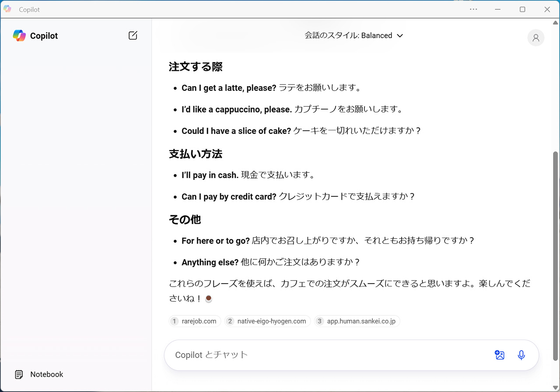Viewport: 560px width, 392px height.
Task: Expand the chevron next to Balanced
Action: [x=399, y=36]
